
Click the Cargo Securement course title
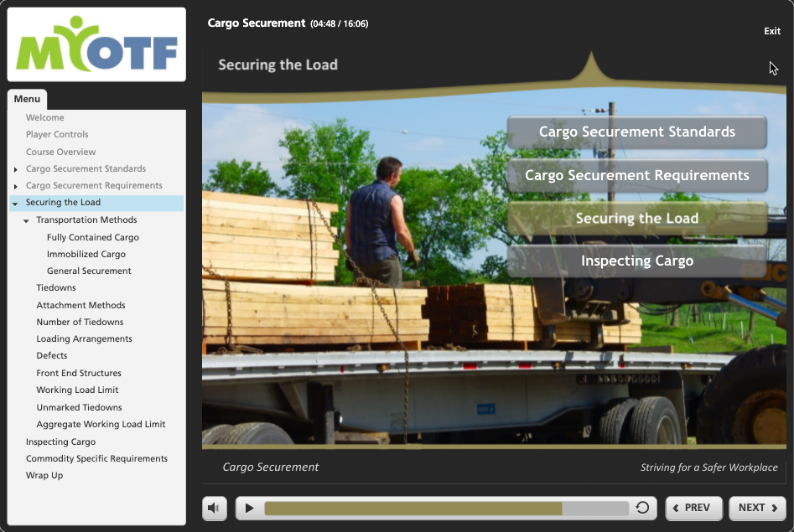coord(257,23)
